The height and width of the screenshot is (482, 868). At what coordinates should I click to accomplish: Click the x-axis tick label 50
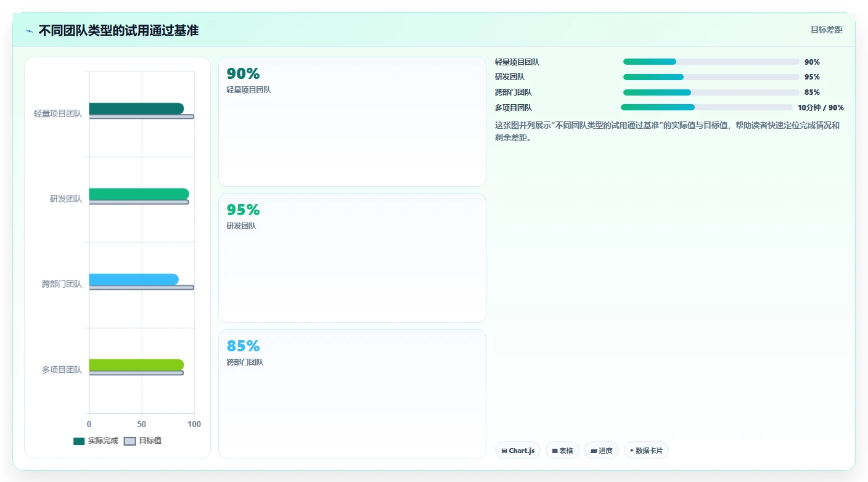click(142, 424)
